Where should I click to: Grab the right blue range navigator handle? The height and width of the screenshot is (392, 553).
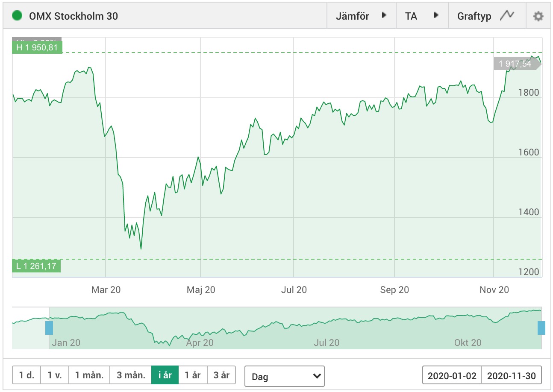click(x=541, y=328)
